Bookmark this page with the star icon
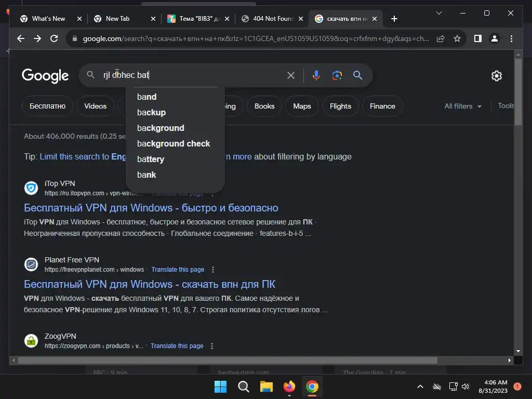 coord(457,38)
